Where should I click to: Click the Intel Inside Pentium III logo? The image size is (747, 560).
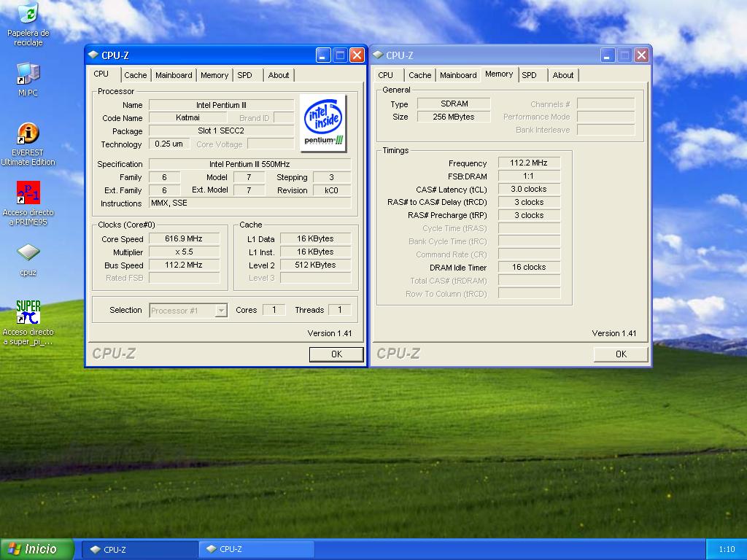[x=323, y=122]
